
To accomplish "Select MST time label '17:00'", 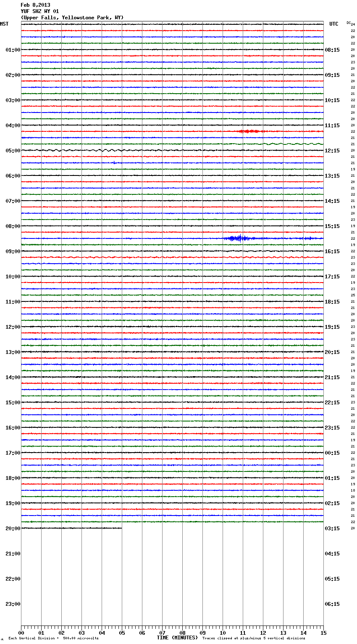I will (13, 453).
